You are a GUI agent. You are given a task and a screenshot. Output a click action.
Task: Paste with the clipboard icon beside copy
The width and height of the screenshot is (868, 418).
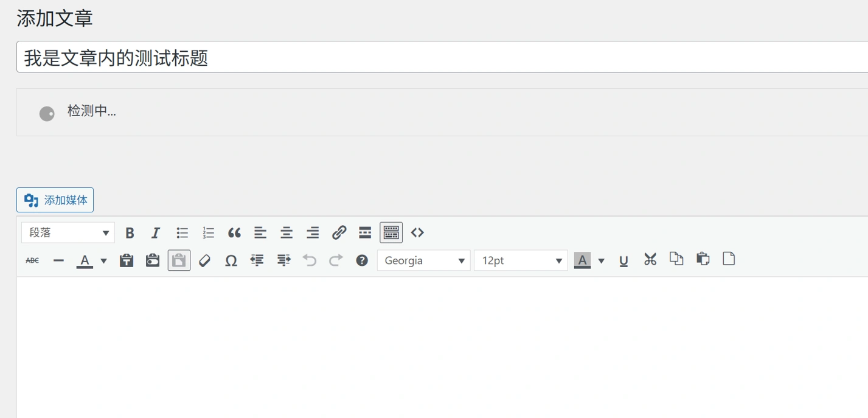pos(703,259)
